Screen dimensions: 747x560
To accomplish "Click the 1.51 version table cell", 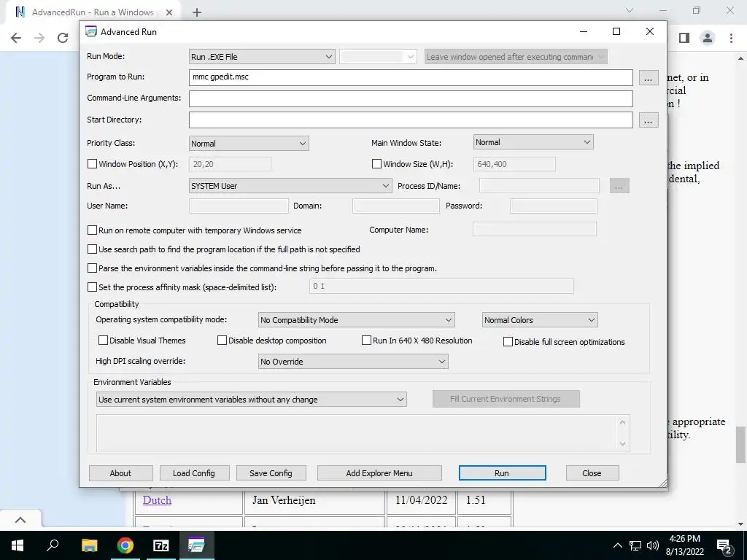I will click(484, 500).
